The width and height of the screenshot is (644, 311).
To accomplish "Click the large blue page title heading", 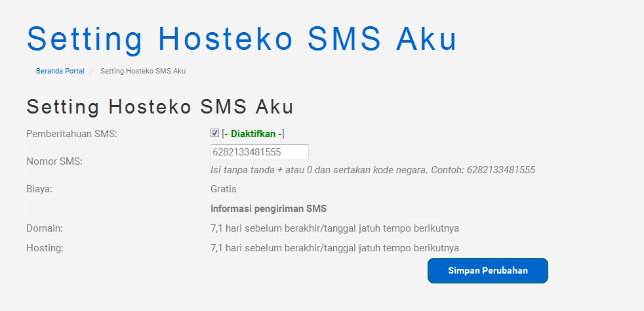I will pyautogui.click(x=242, y=38).
